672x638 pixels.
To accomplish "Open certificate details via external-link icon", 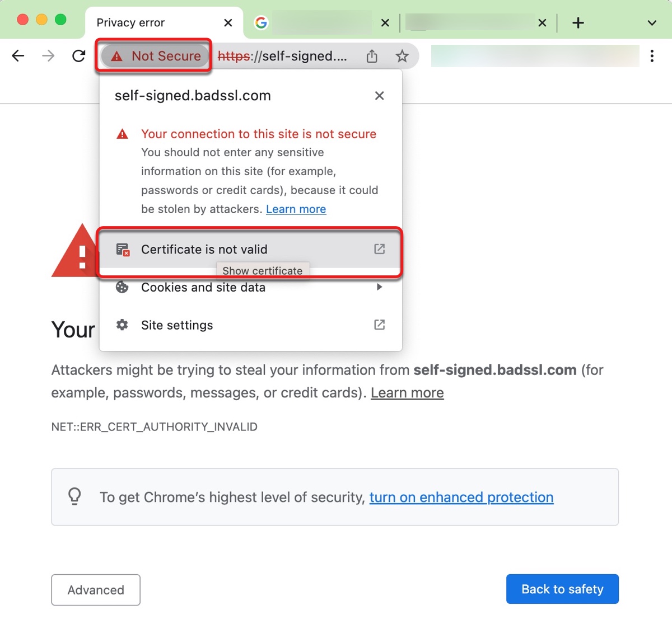I will tap(379, 249).
